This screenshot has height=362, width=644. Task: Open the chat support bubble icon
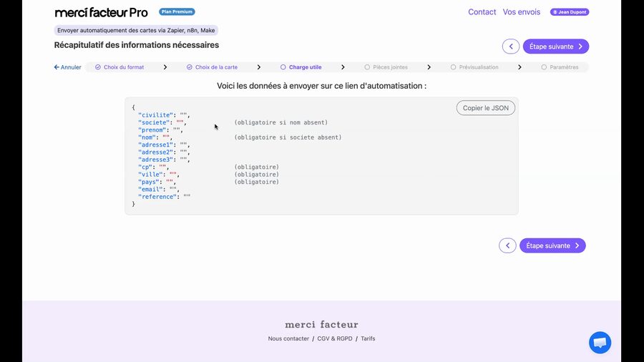pos(600,342)
